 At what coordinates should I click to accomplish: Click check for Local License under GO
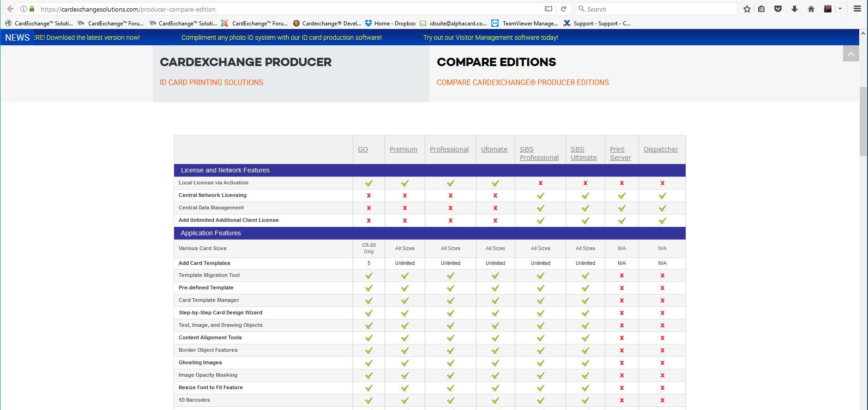pos(368,183)
